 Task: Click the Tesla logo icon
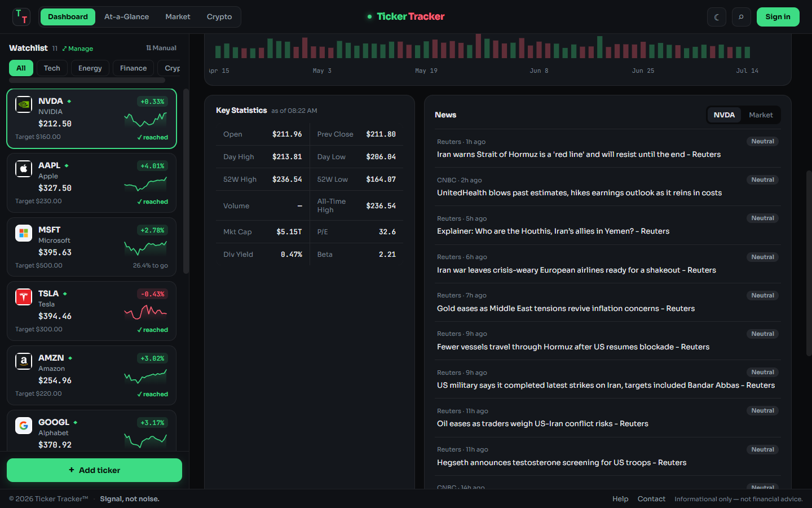coord(24,297)
